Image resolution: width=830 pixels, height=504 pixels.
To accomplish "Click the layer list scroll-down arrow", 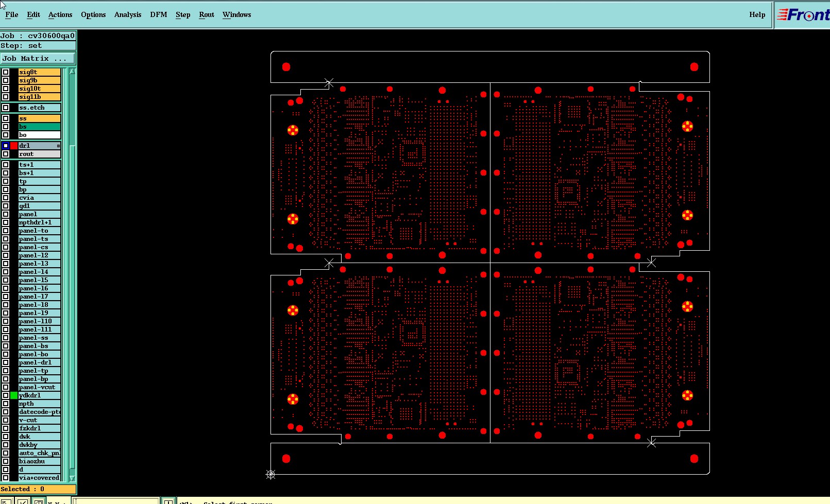I will click(72, 478).
